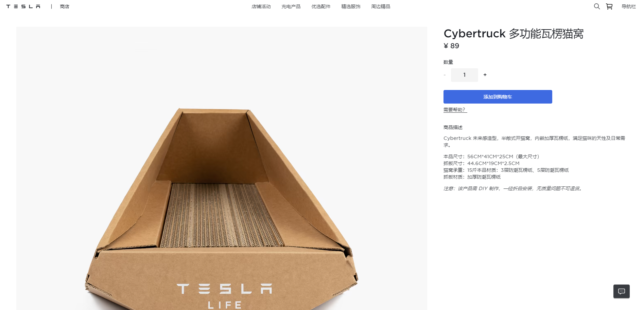Click the cardboard cat bed product image
The width and height of the screenshot is (644, 310).
[222, 204]
